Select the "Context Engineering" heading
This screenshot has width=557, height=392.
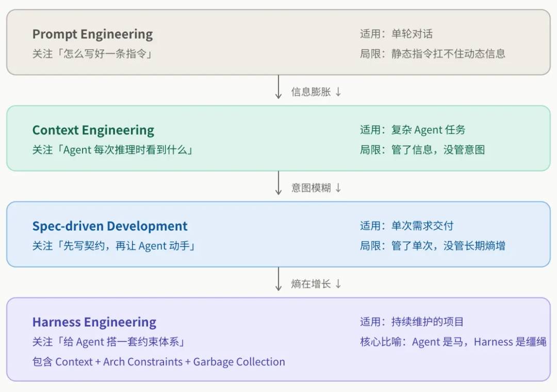pyautogui.click(x=93, y=130)
